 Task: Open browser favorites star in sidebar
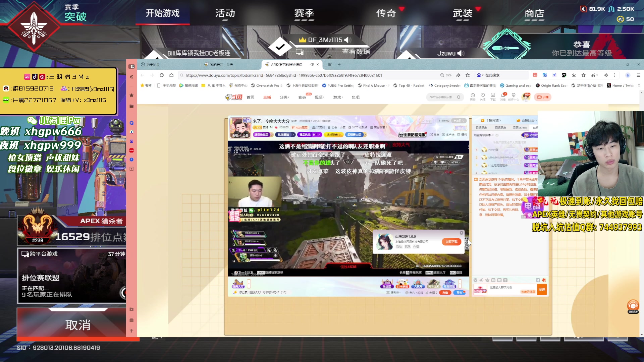[131, 96]
